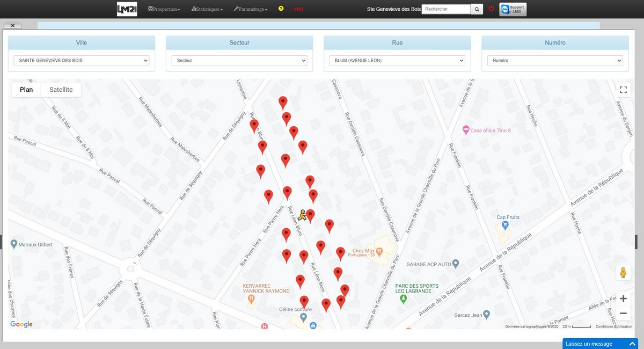Expand the Numéro dropdown

point(555,61)
